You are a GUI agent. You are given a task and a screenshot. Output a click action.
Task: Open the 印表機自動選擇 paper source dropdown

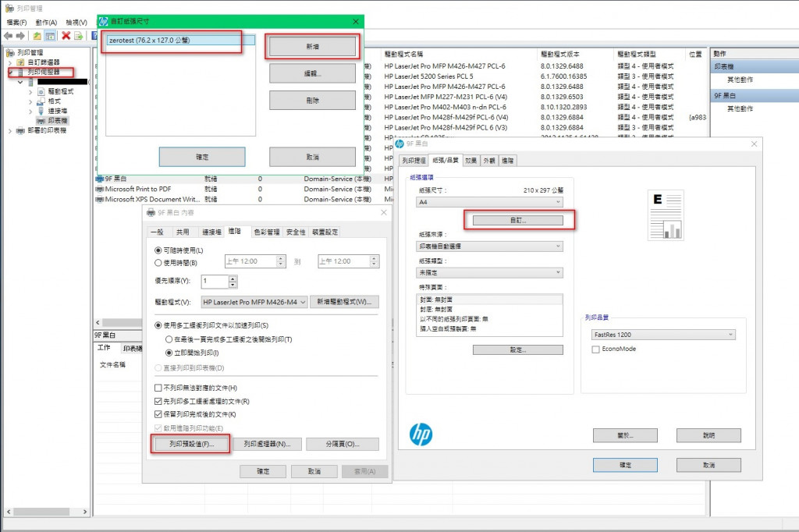click(489, 246)
